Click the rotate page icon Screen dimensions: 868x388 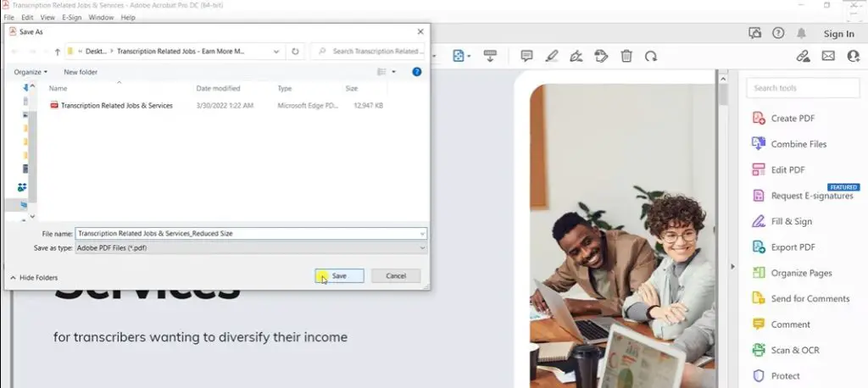click(651, 56)
